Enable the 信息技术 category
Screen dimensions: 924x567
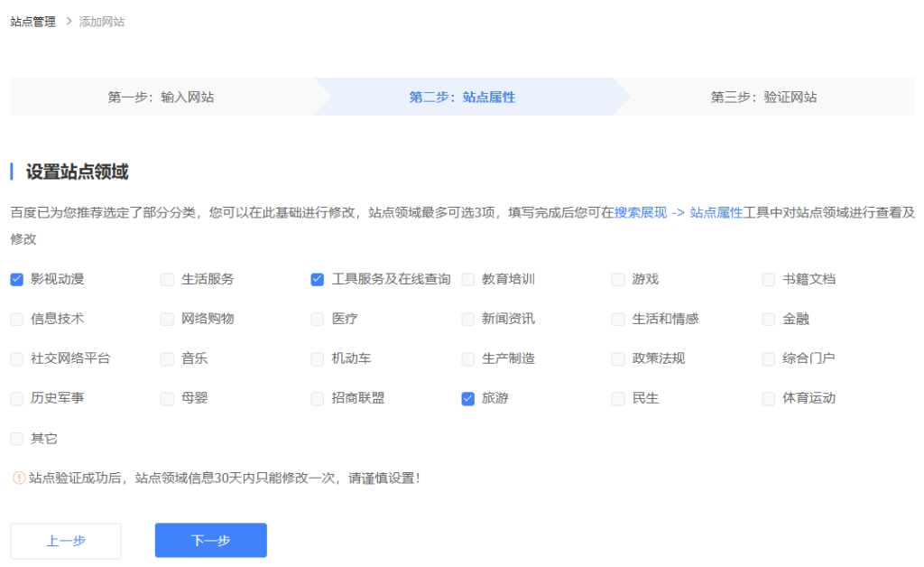[x=17, y=319]
